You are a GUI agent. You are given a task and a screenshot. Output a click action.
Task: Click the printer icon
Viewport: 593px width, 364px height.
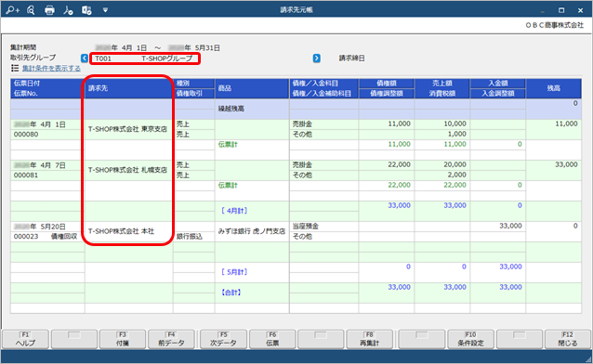[49, 10]
